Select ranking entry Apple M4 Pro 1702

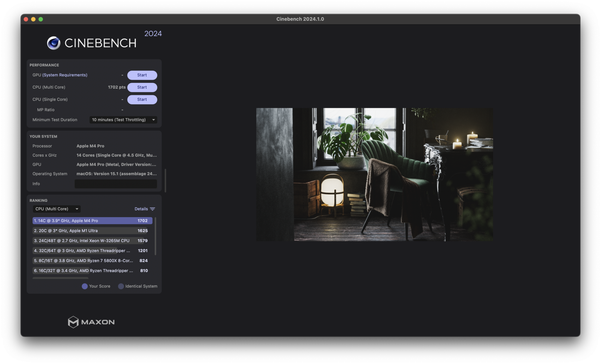click(92, 221)
